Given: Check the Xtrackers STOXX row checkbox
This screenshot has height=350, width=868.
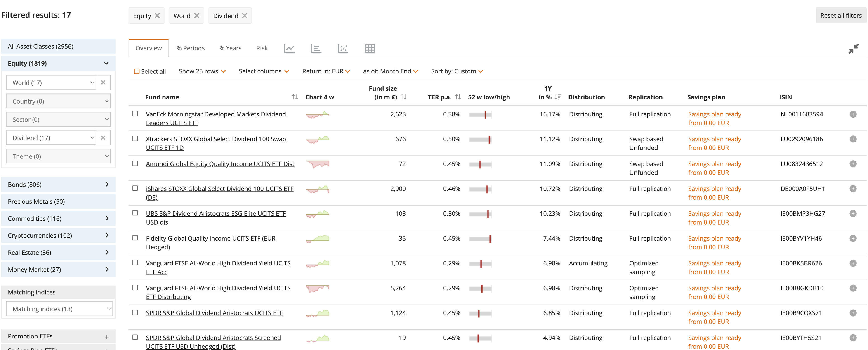Looking at the screenshot, I should pyautogui.click(x=135, y=139).
